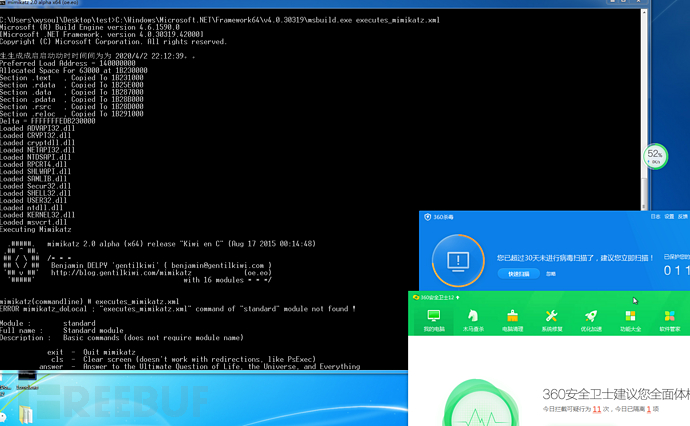The height and width of the screenshot is (426, 690).
Task: Open 功能大全 grid icon tab
Action: [630, 320]
